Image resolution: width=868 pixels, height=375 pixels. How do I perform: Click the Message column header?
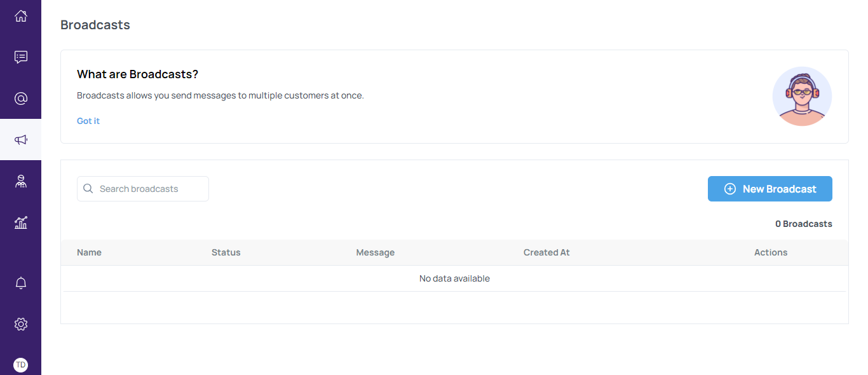375,252
